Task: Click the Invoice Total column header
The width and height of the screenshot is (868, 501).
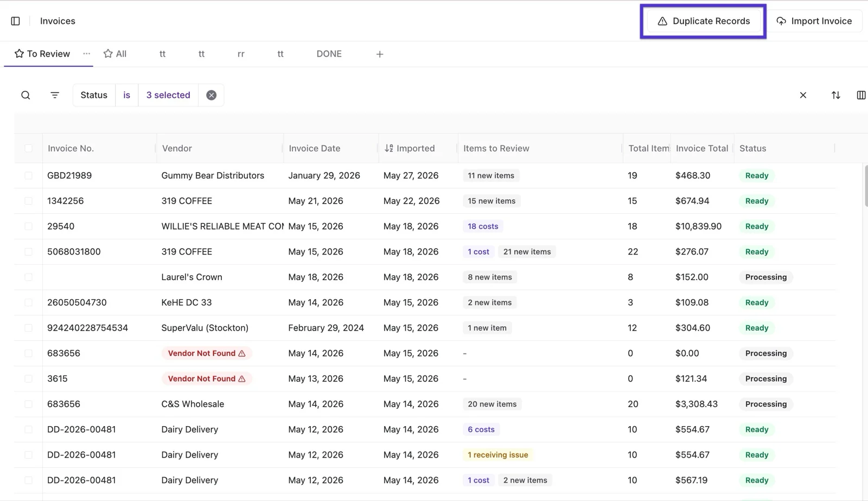Action: pyautogui.click(x=702, y=148)
